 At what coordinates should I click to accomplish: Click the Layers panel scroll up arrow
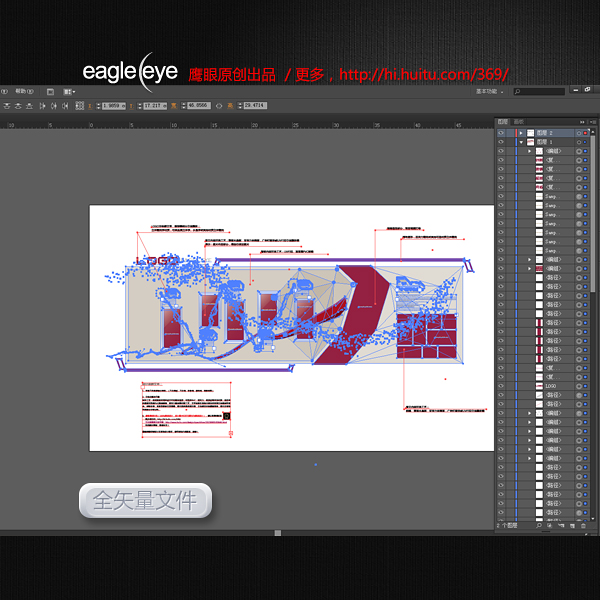coord(593,132)
